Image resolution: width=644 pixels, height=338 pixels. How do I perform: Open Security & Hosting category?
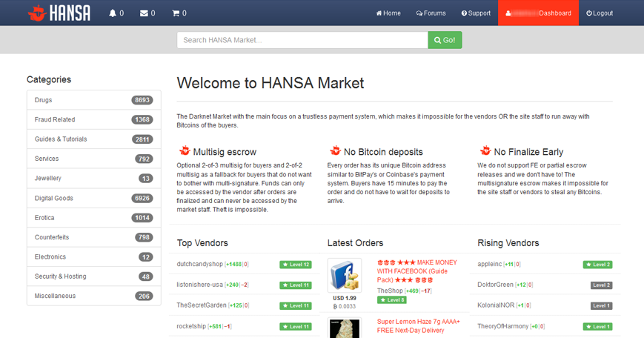tap(94, 276)
